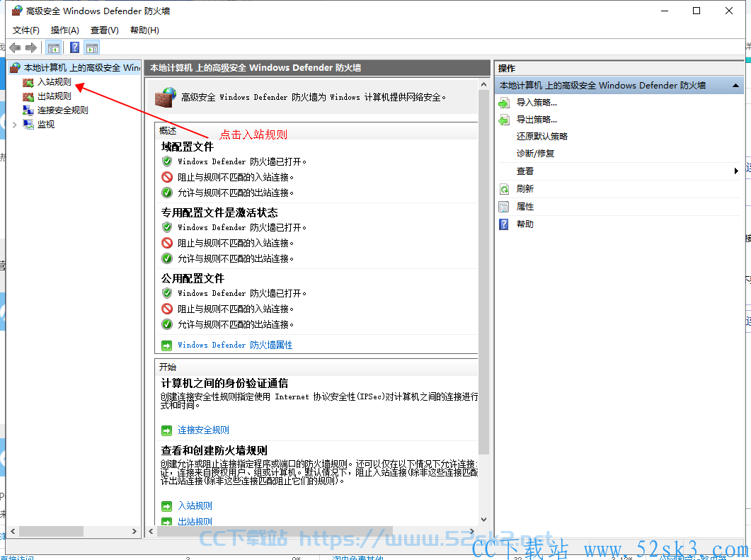
Task: Open the 帮助(H) menu
Action: (x=144, y=30)
